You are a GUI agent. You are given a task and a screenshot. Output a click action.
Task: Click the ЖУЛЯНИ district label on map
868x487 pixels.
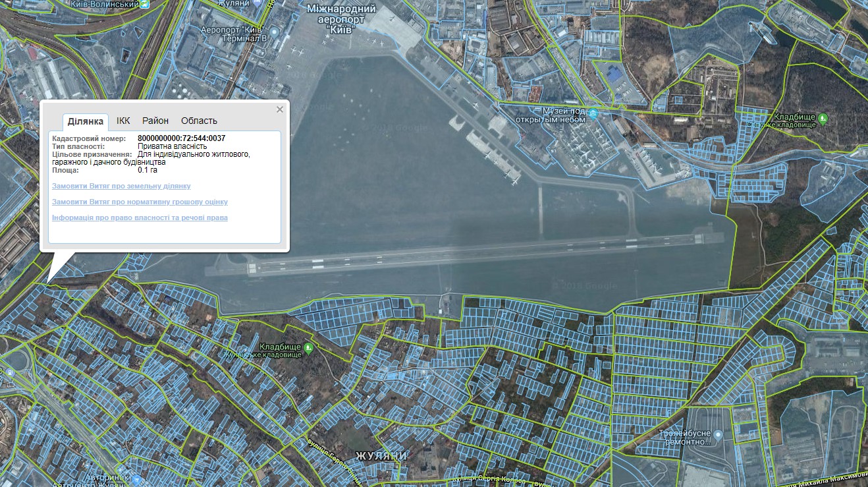point(381,456)
